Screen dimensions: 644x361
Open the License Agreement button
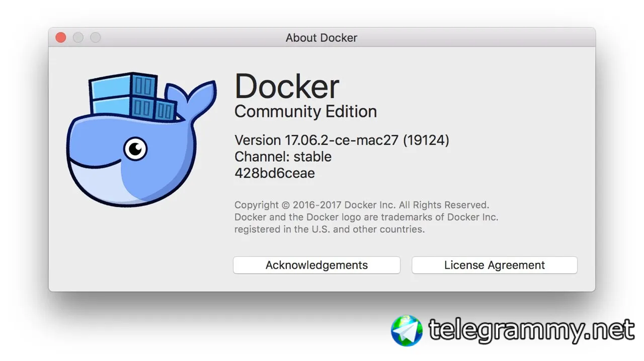[494, 265]
